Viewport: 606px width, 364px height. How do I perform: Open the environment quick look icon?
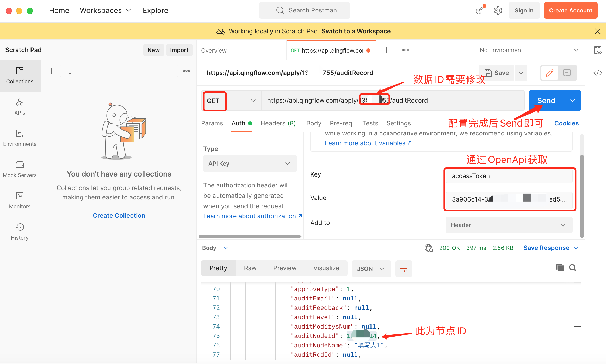coord(598,50)
